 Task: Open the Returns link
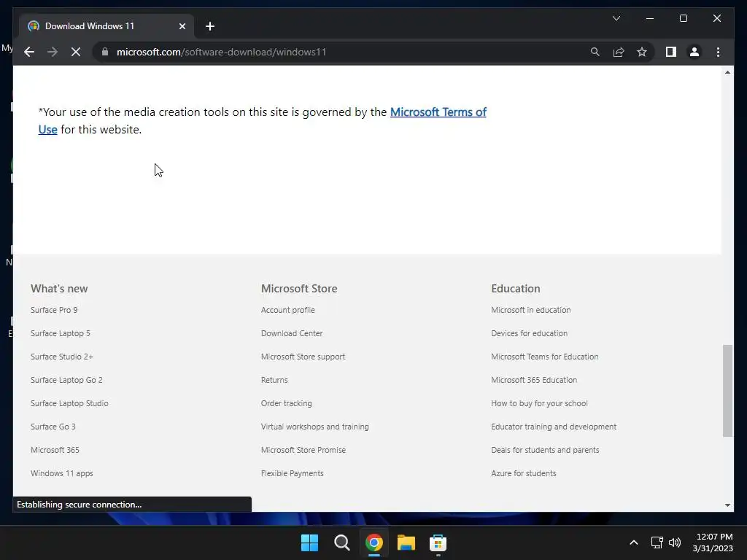point(274,380)
